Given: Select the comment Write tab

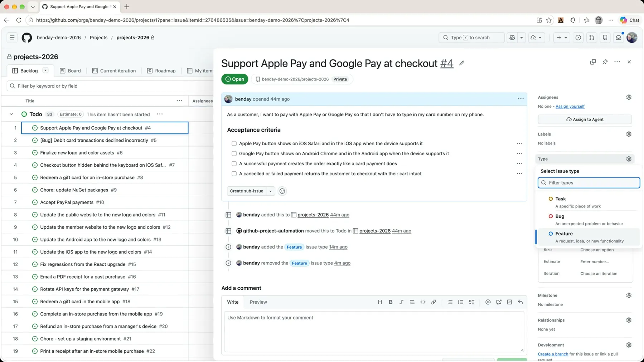Looking at the screenshot, I should (x=233, y=302).
